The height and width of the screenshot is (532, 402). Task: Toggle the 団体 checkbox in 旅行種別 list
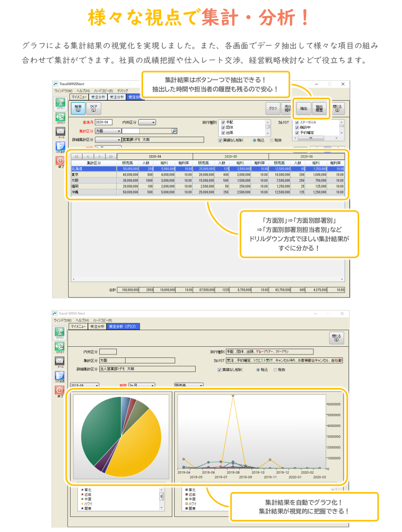point(223,127)
